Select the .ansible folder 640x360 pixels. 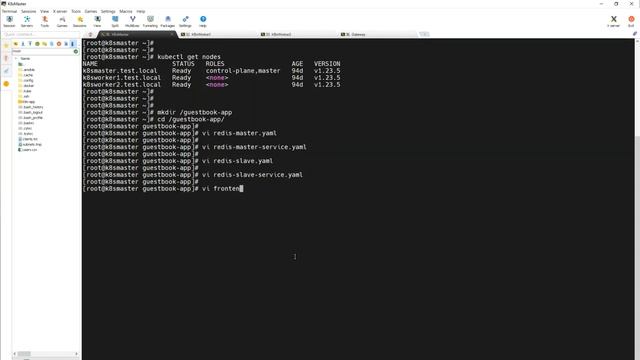pyautogui.click(x=27, y=70)
